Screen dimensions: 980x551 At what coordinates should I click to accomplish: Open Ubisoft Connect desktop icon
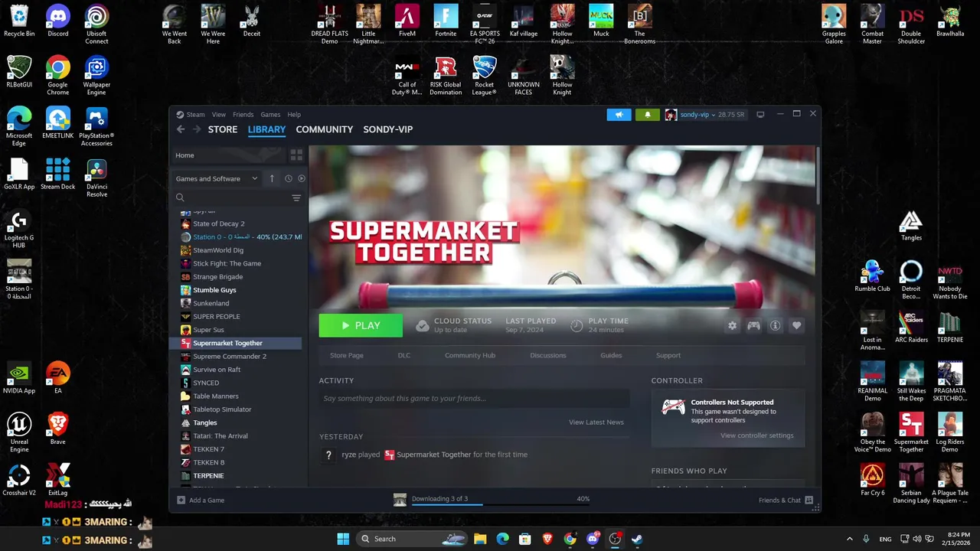[x=96, y=24]
